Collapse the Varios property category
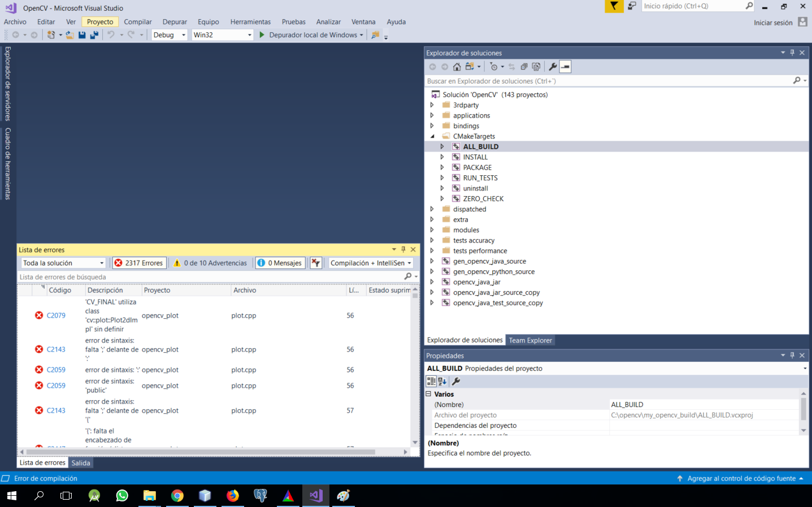 [428, 394]
